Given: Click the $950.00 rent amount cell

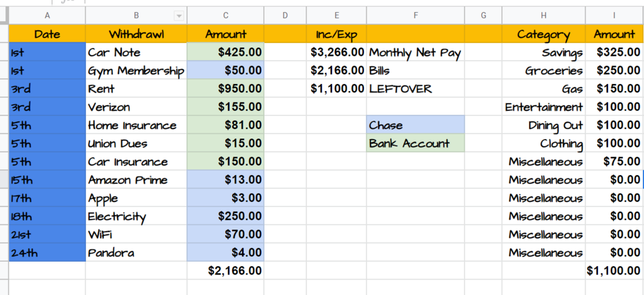Looking at the screenshot, I should click(226, 88).
